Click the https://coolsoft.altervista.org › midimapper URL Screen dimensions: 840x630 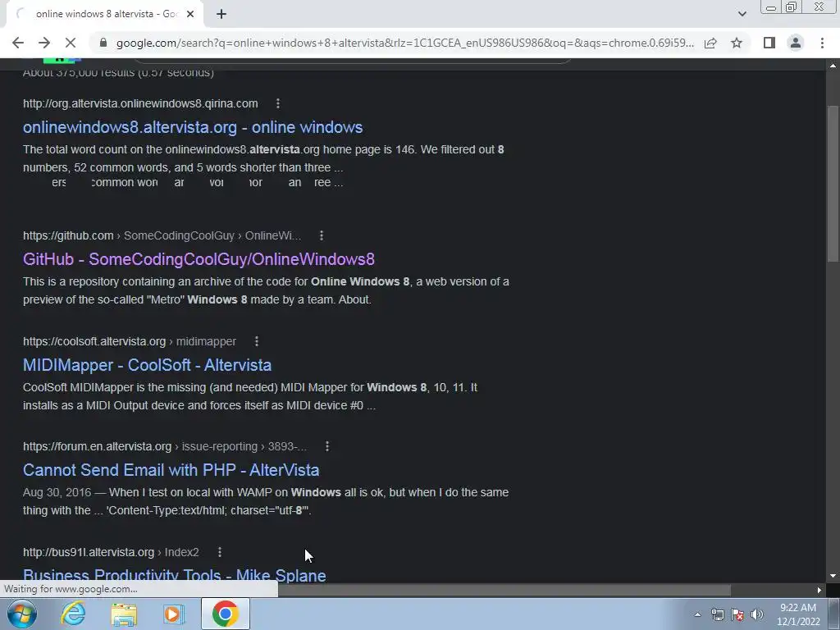tap(130, 341)
